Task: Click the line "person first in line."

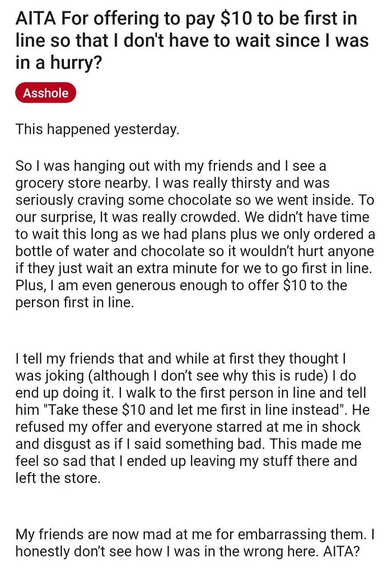Action: point(75,302)
